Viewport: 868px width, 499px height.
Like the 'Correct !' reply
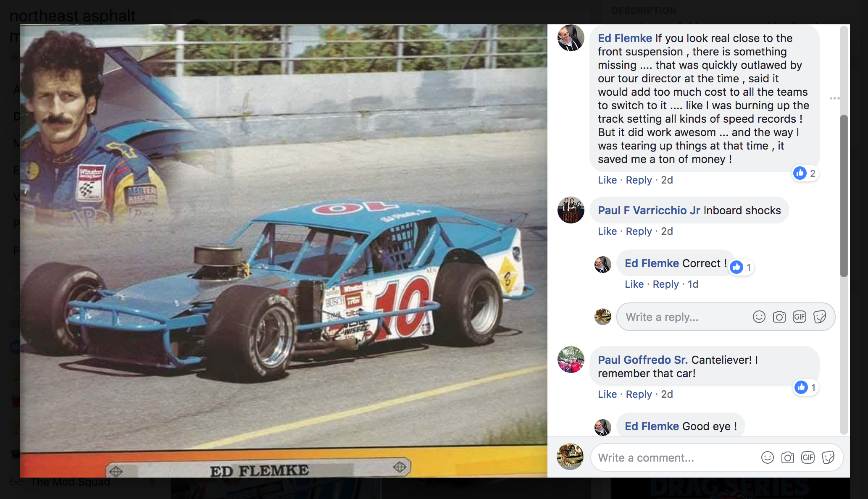634,284
